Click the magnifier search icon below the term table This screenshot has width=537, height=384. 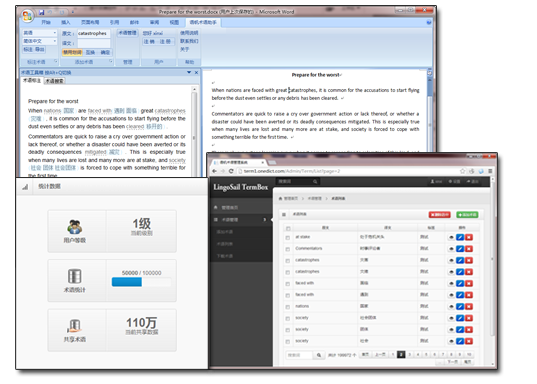(319, 355)
